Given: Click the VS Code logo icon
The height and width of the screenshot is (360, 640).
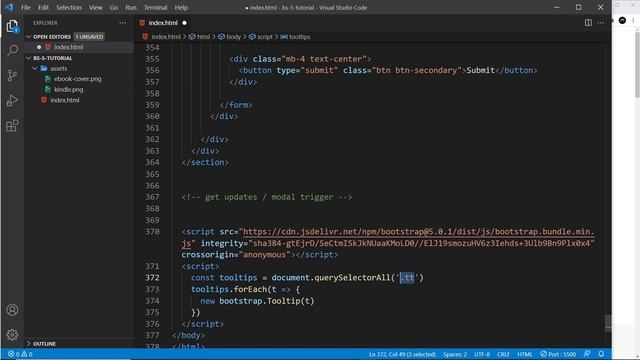Looking at the screenshot, I should pyautogui.click(x=9, y=7).
